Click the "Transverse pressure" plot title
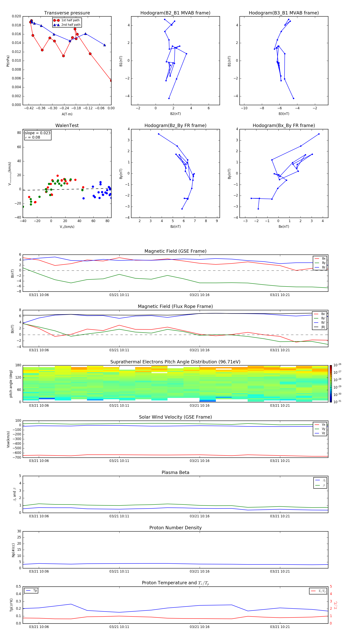The image size is (351, 644). coord(67,13)
